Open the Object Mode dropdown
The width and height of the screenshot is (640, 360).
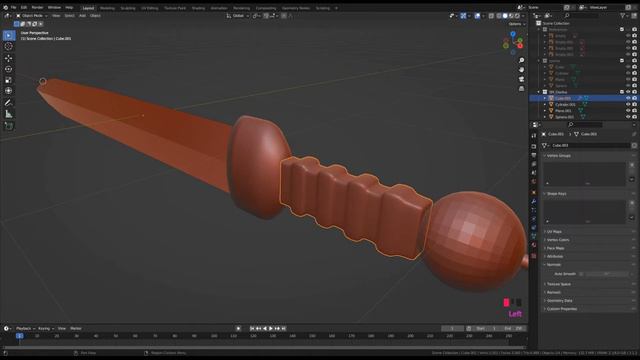[x=32, y=16]
